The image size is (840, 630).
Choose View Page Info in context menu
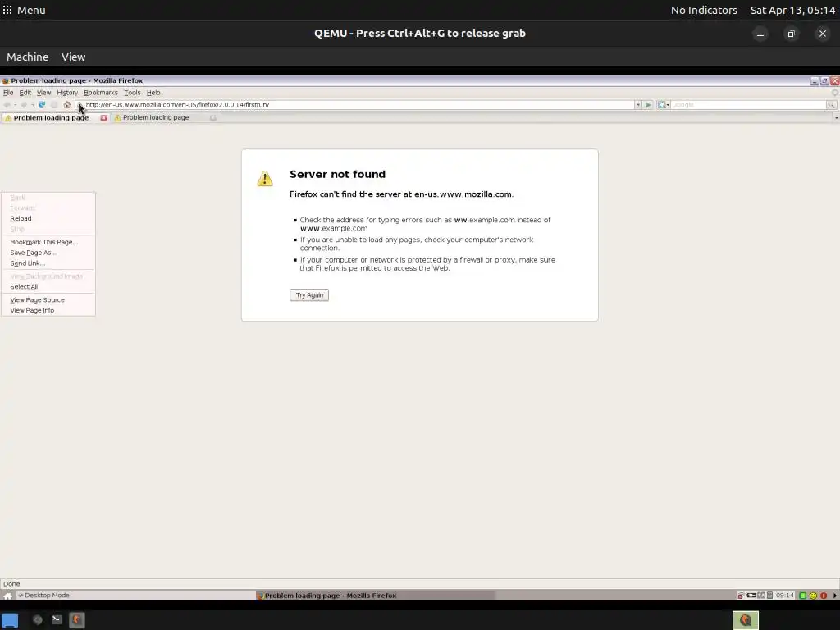click(48, 311)
